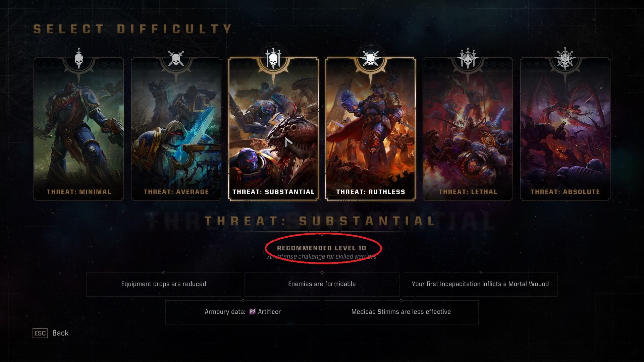Pick the Threat: Substantial difficulty card

coord(273,129)
